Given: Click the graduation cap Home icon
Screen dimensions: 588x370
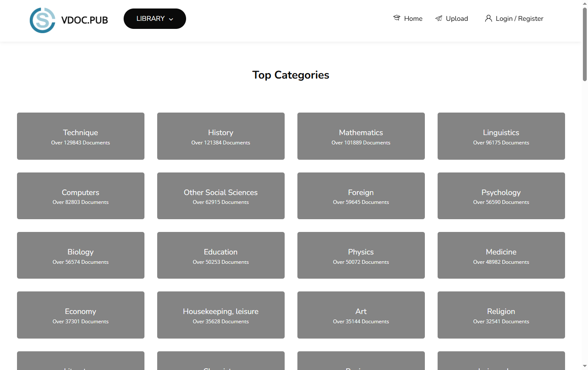Looking at the screenshot, I should point(397,18).
